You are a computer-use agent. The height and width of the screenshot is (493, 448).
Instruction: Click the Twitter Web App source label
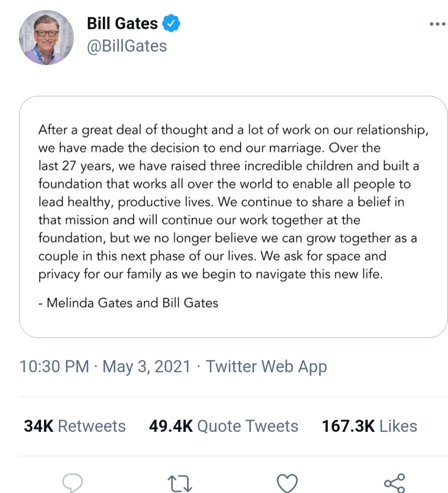(266, 367)
